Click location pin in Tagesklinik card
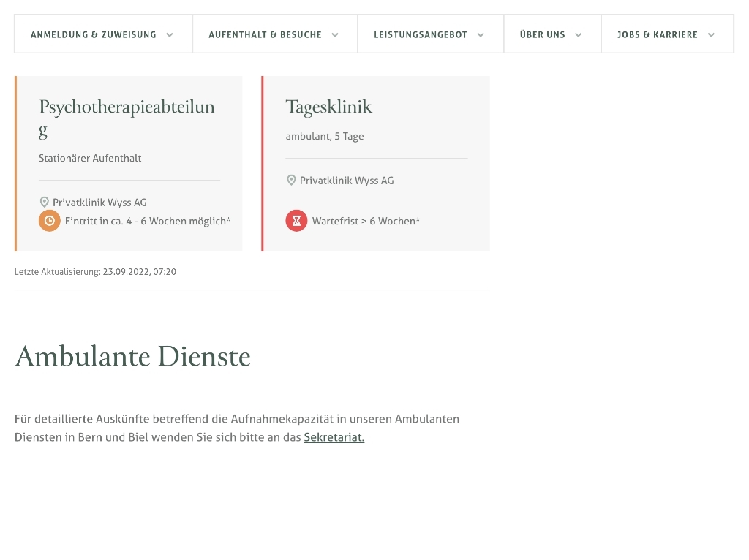 coord(291,181)
